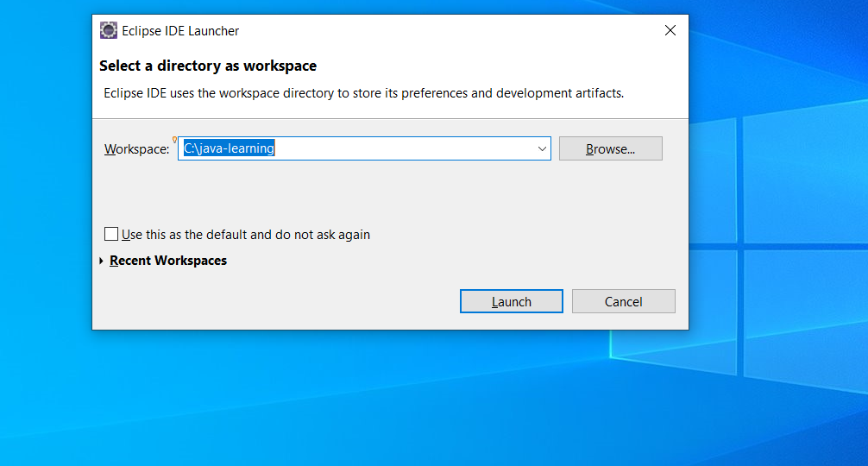Click the 'Workspace:' label
The width and height of the screenshot is (868, 466).
[136, 149]
